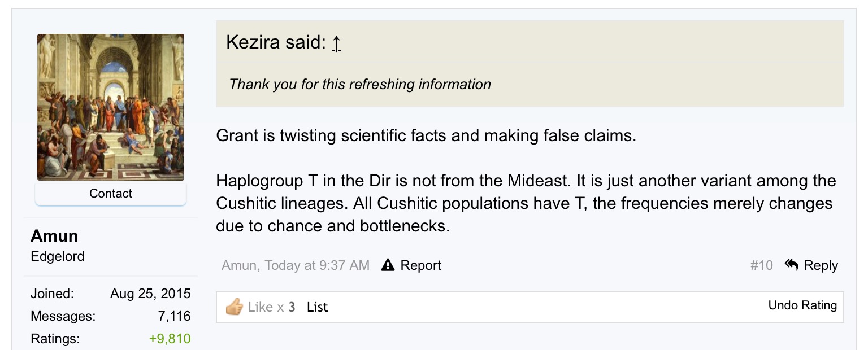
Task: Click the up arrow beside Kezira said
Action: click(336, 43)
